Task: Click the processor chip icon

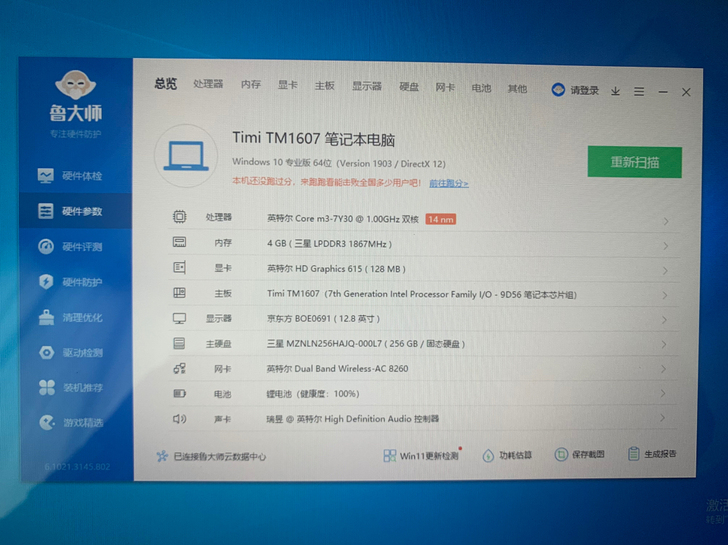Action: (x=180, y=217)
